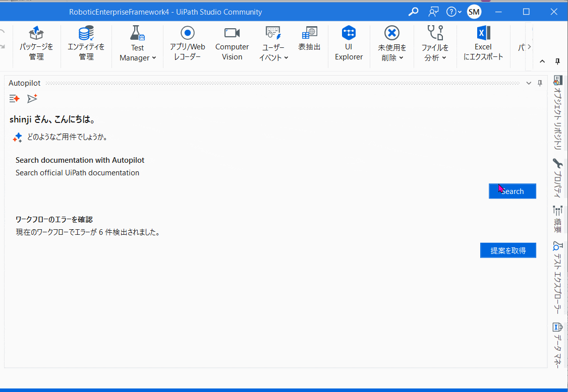
Task: Open the データ マネー side tab
Action: [x=558, y=345]
